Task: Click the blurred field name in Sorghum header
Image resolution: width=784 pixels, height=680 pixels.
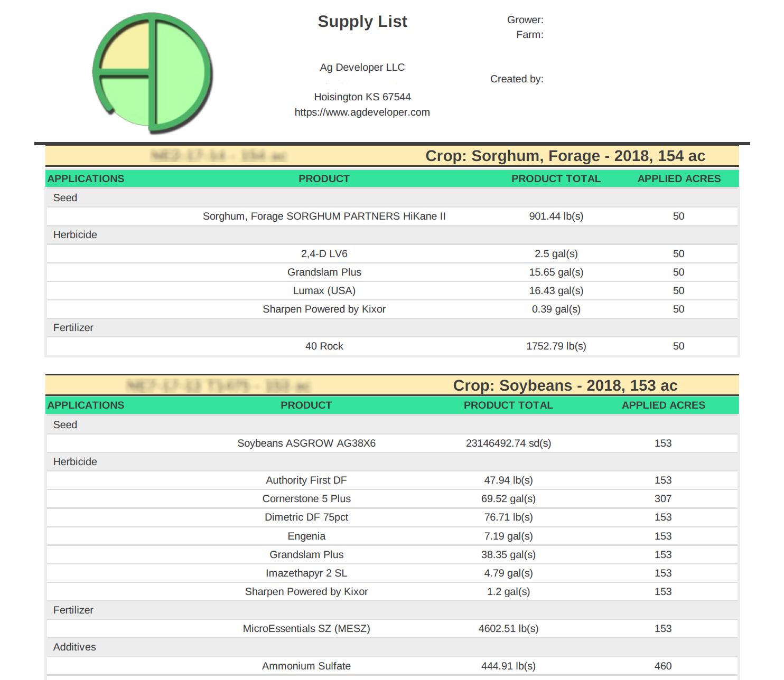Action: tap(219, 156)
